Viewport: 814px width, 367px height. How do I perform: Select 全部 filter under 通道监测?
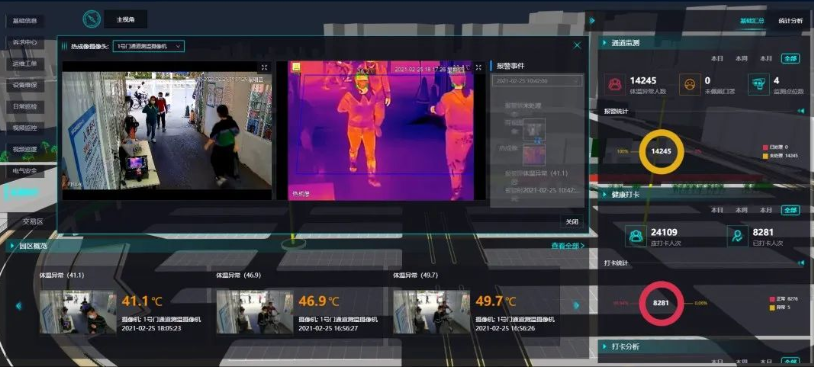[x=790, y=59]
